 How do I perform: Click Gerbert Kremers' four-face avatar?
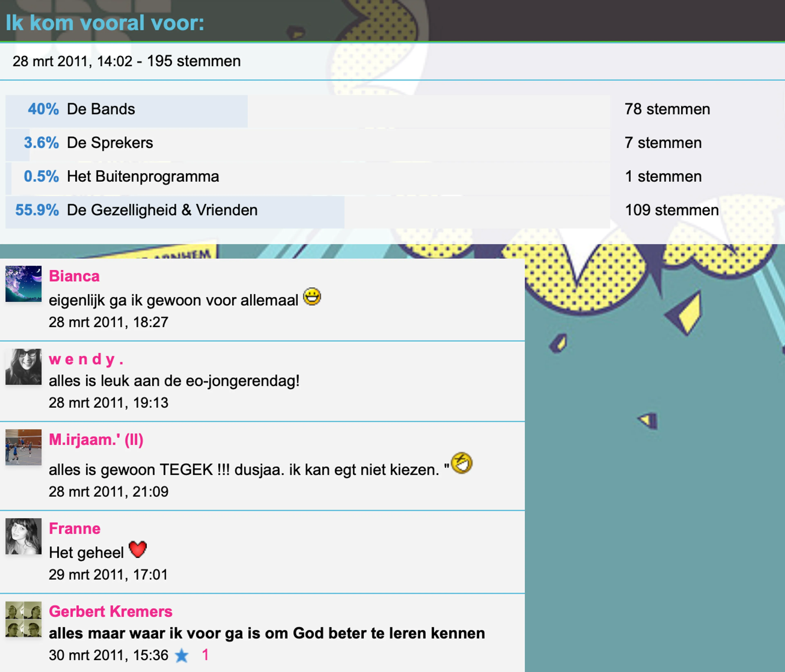click(x=24, y=619)
